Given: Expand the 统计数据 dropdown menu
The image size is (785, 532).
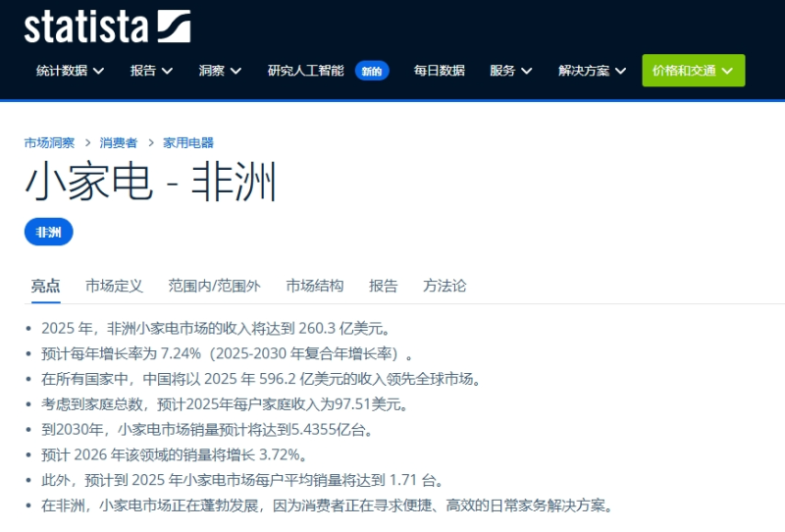Looking at the screenshot, I should 71,71.
